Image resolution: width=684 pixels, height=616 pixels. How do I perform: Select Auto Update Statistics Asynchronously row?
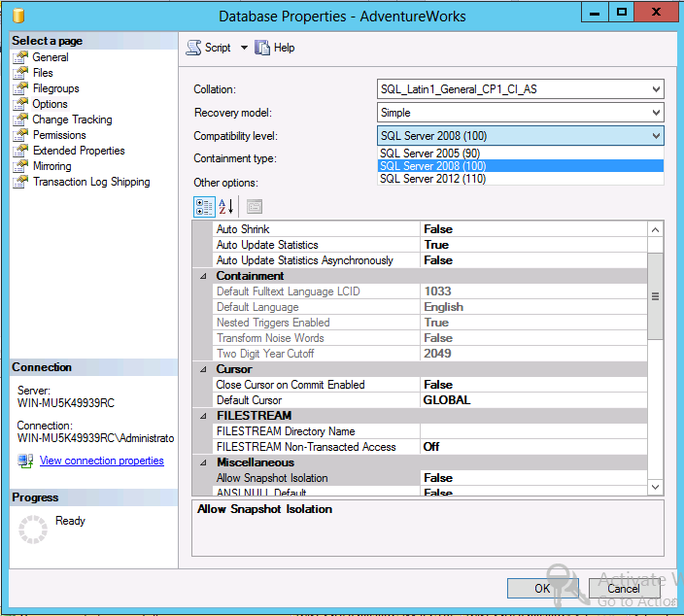coord(431,260)
